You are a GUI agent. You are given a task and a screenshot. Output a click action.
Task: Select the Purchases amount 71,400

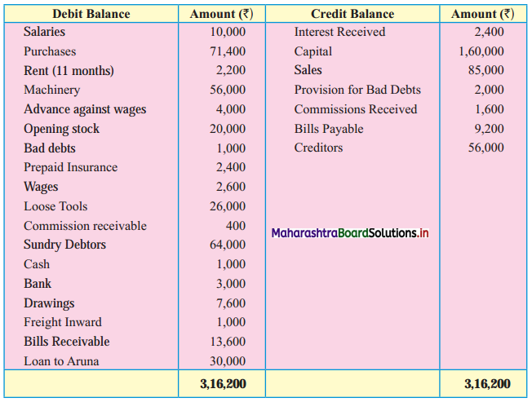(228, 51)
